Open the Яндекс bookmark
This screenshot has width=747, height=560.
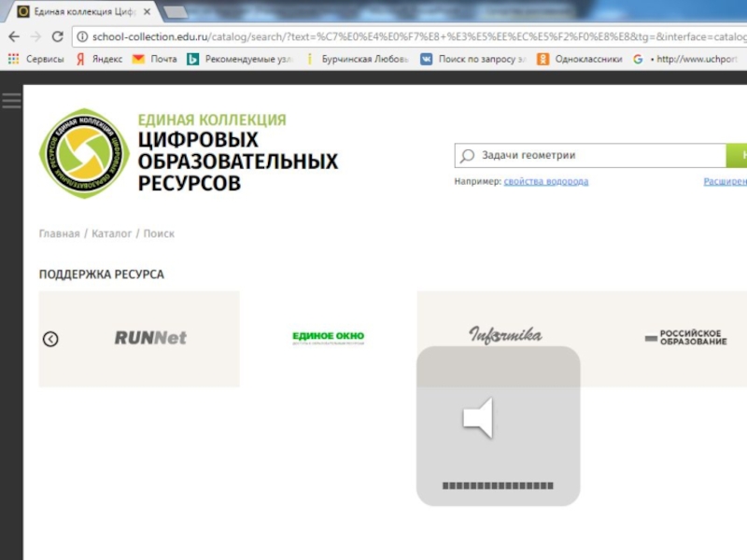[99, 59]
